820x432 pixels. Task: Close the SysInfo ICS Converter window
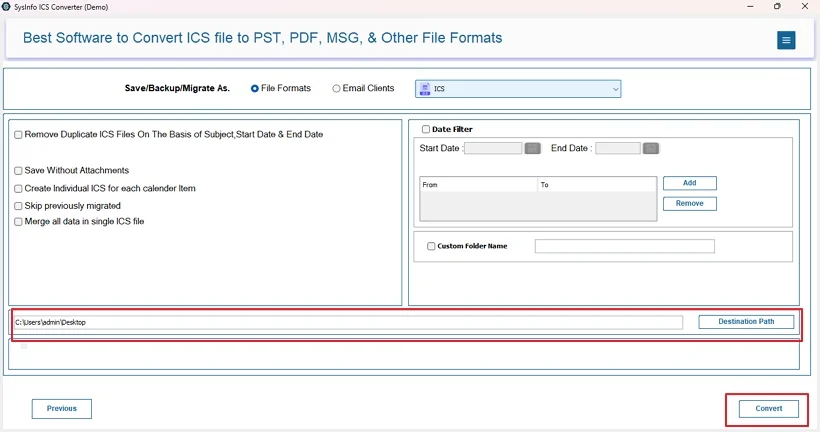(805, 6)
